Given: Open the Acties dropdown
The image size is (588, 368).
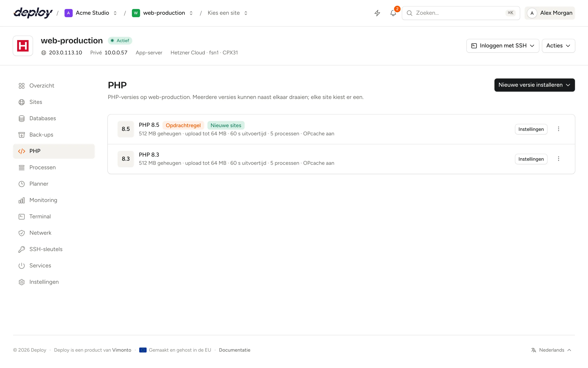Looking at the screenshot, I should pyautogui.click(x=558, y=46).
